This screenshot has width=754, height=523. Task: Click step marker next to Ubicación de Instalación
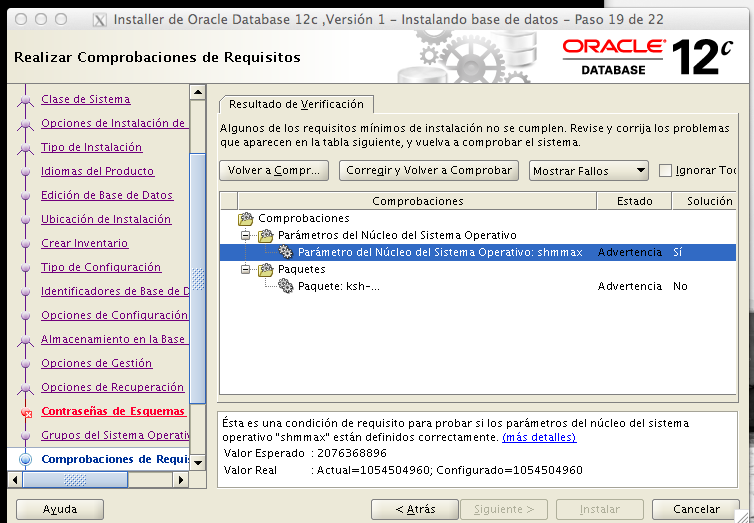click(x=25, y=220)
